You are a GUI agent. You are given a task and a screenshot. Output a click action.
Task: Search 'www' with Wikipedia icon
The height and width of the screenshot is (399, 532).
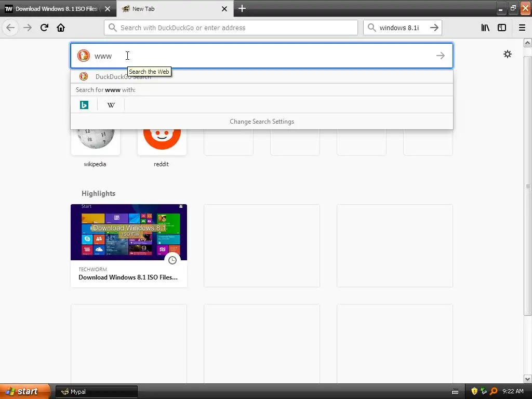pyautogui.click(x=111, y=105)
